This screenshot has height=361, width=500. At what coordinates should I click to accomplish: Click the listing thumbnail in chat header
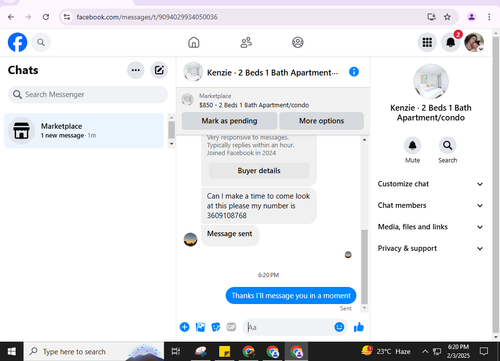tap(193, 72)
